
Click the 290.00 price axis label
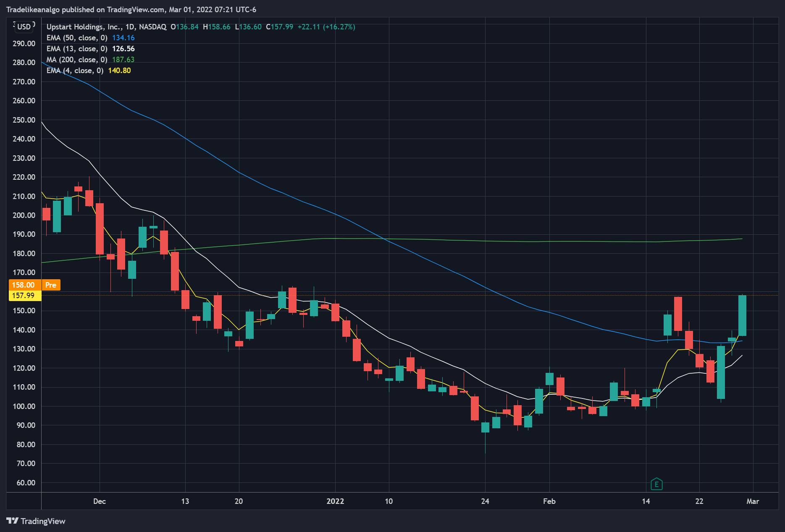click(24, 44)
